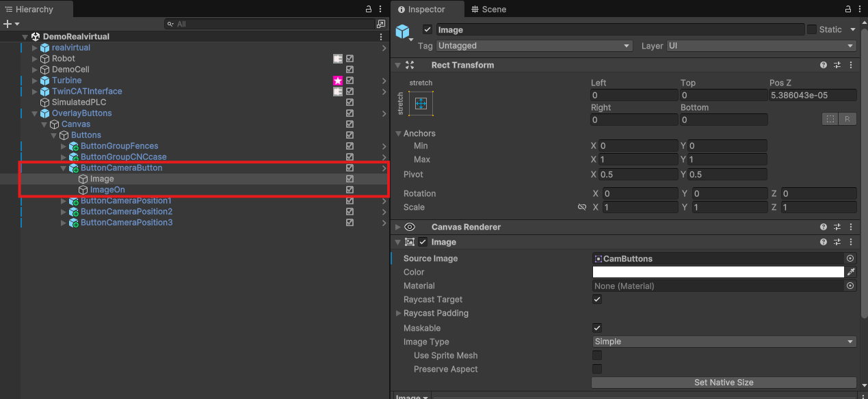
Task: Click the anchor presets stretch icon
Action: [x=421, y=104]
